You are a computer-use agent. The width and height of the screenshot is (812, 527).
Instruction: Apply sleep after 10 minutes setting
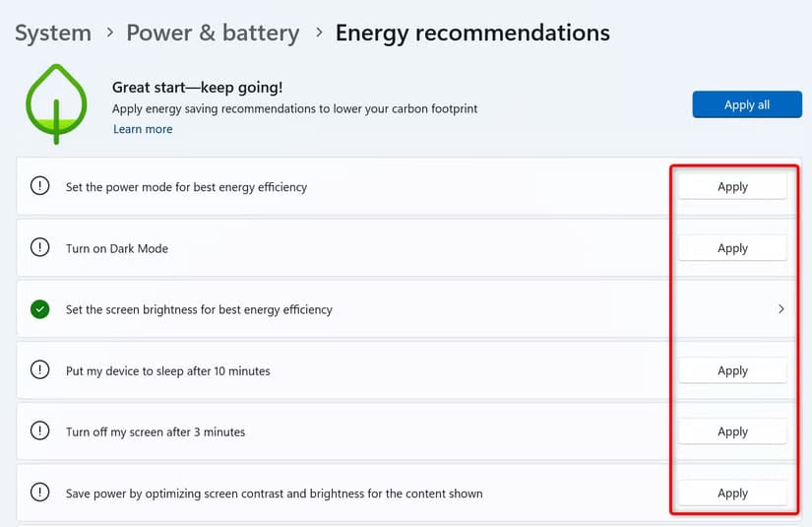click(732, 370)
